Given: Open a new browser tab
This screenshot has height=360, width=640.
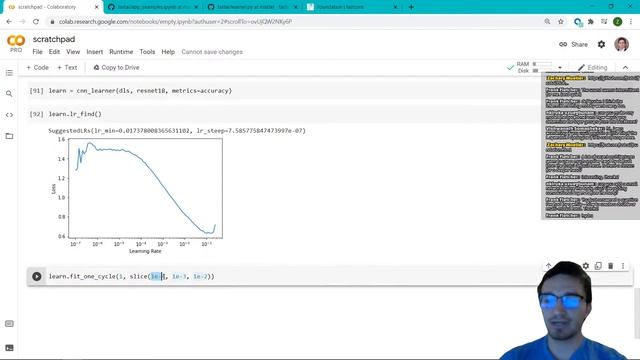Looking at the screenshot, I should pyautogui.click(x=411, y=7).
